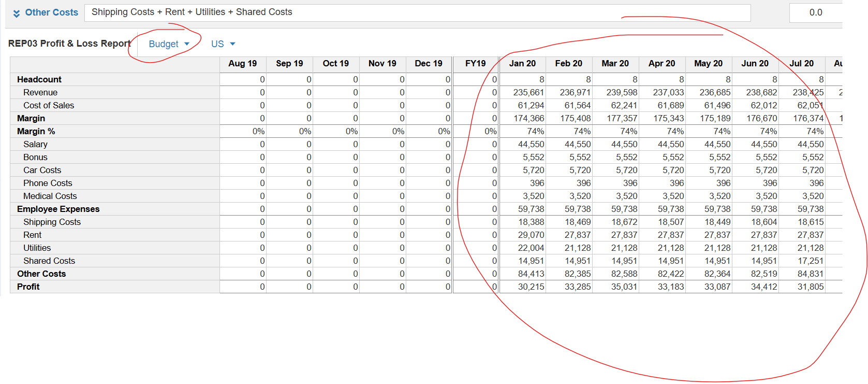Select Mar 20 Cost of Sales cell 62,241
868x384 pixels.
[616, 105]
